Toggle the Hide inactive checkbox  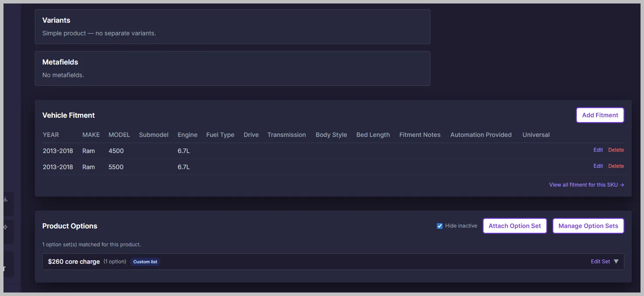coord(440,226)
